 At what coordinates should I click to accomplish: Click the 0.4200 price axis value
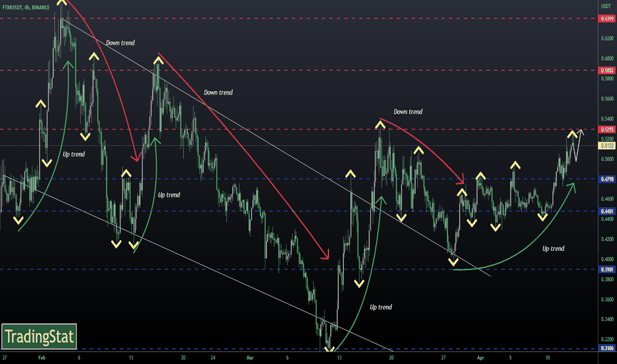coord(607,239)
